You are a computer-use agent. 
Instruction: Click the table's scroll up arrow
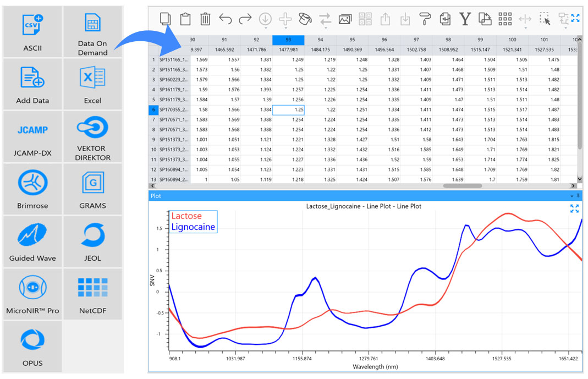tap(580, 39)
